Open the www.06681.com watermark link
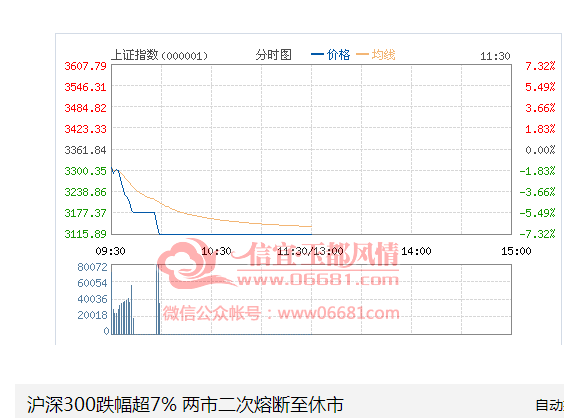564x418 pixels. click(x=318, y=280)
